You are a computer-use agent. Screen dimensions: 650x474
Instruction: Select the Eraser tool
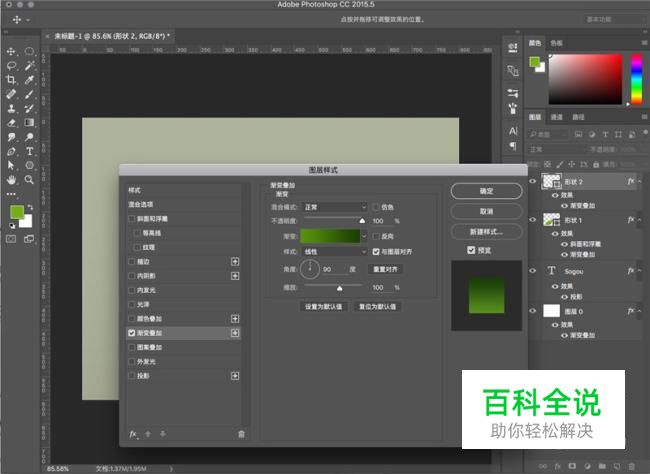point(11,123)
